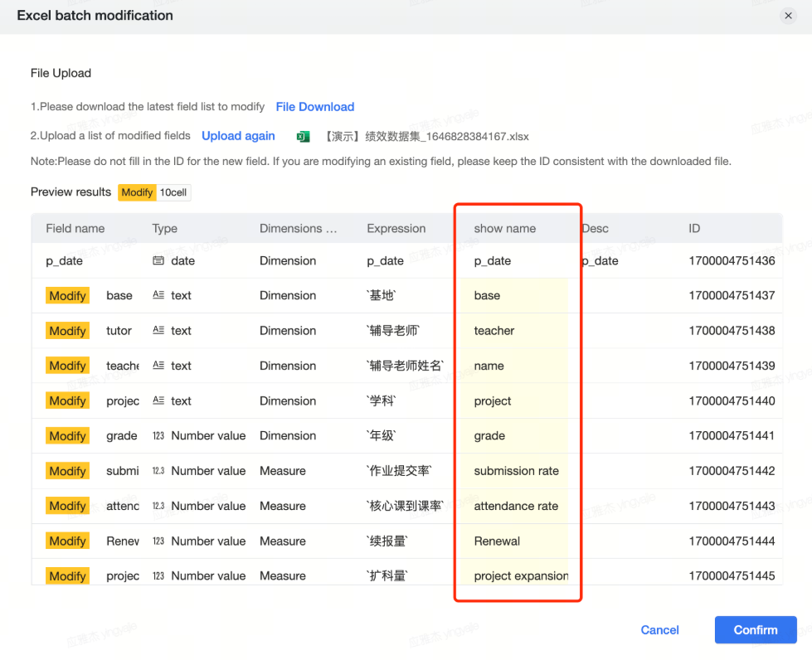Screen dimensions: 812x660
Task: Click number type icon in 扩科量 row
Action: (x=158, y=576)
